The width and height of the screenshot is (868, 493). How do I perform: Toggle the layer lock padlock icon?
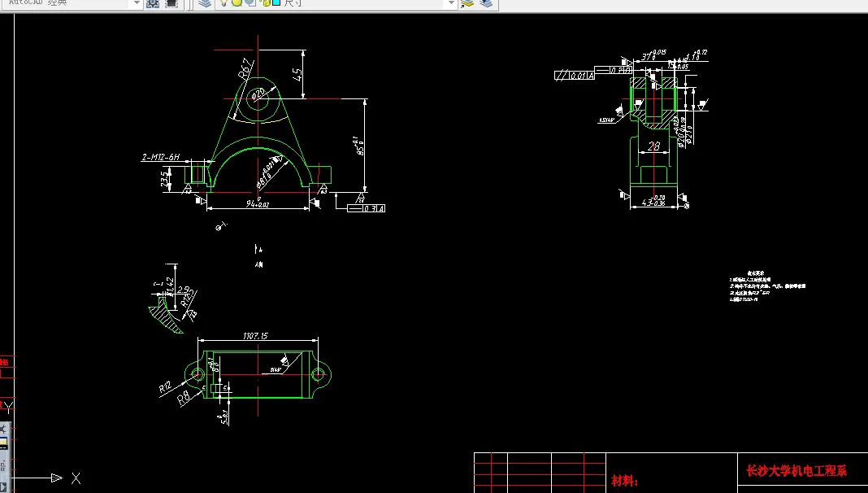pyautogui.click(x=266, y=2)
